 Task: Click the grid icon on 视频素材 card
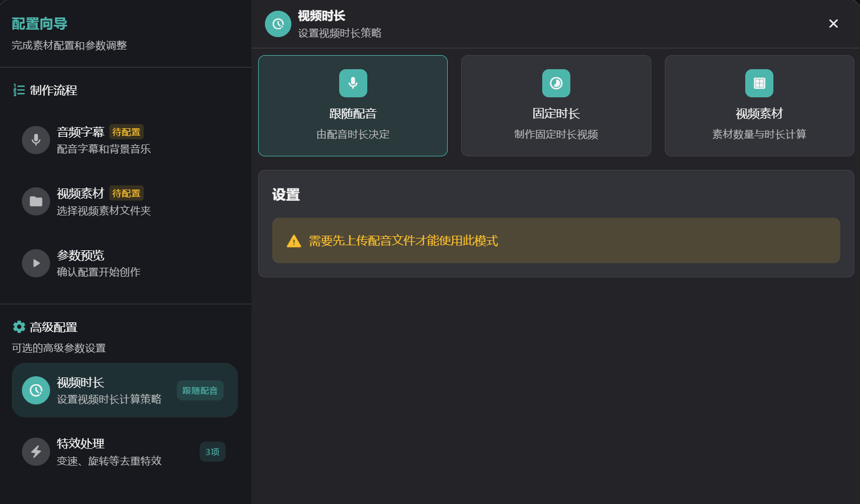pyautogui.click(x=759, y=83)
